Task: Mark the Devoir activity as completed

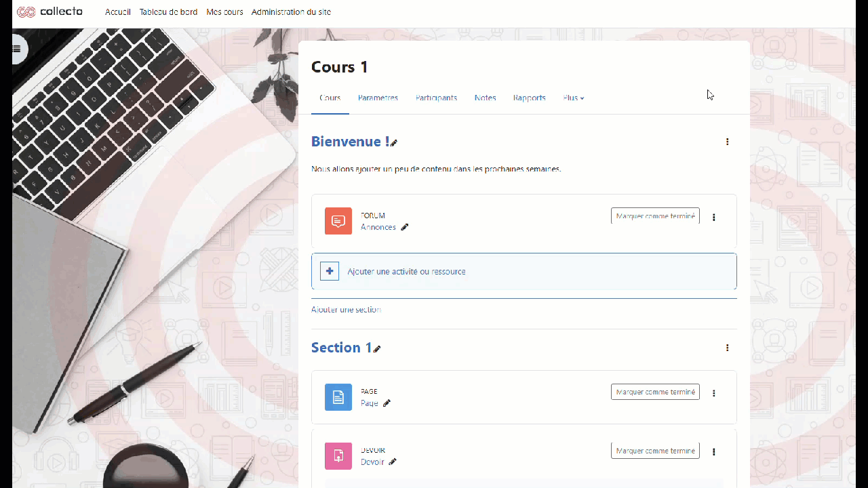Action: pos(654,451)
